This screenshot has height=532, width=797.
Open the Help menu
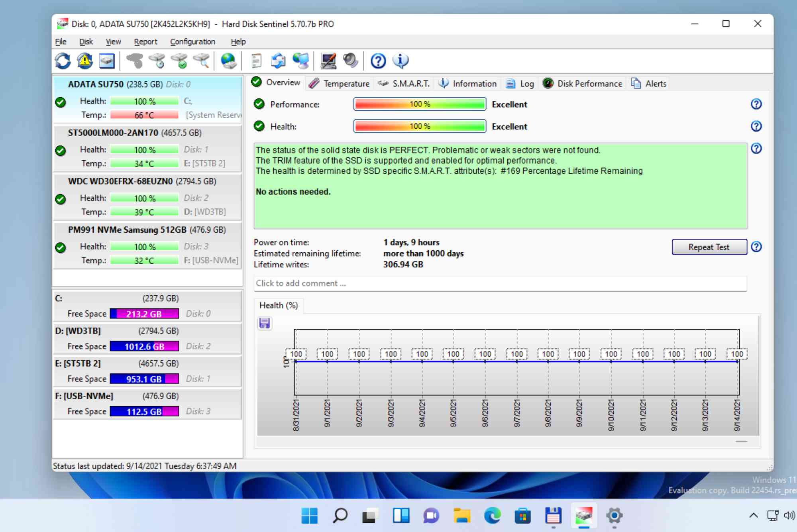coord(238,42)
